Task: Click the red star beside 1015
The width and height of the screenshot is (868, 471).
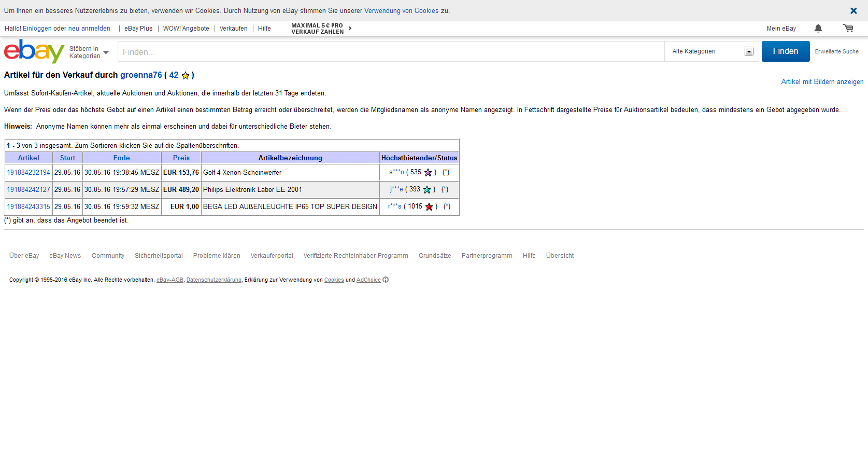Action: click(429, 207)
